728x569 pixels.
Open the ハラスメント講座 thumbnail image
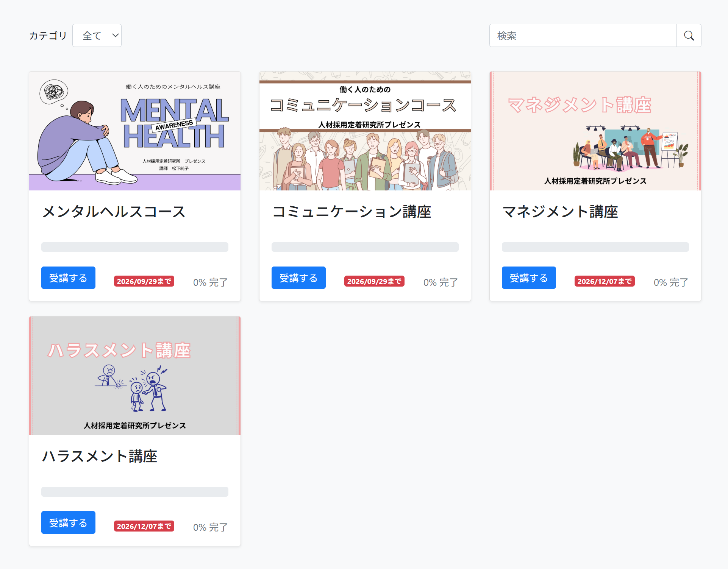click(x=135, y=376)
